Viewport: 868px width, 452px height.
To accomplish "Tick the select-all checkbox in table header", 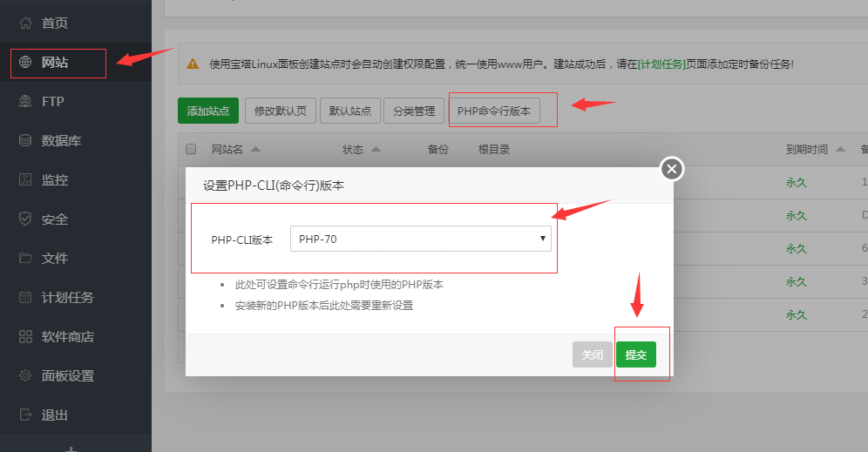I will [x=191, y=149].
